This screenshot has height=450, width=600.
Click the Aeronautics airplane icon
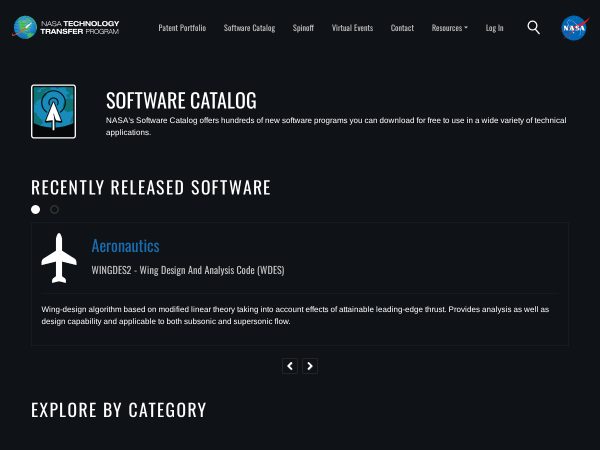click(59, 258)
